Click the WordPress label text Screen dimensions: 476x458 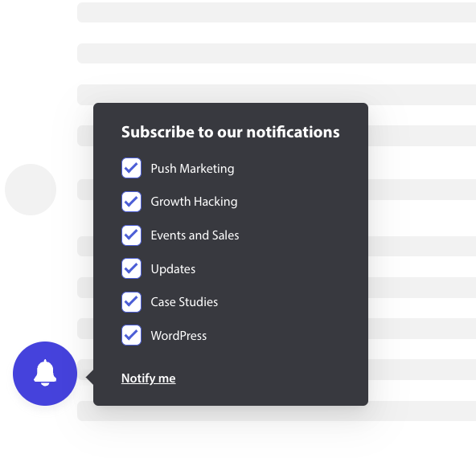point(178,336)
